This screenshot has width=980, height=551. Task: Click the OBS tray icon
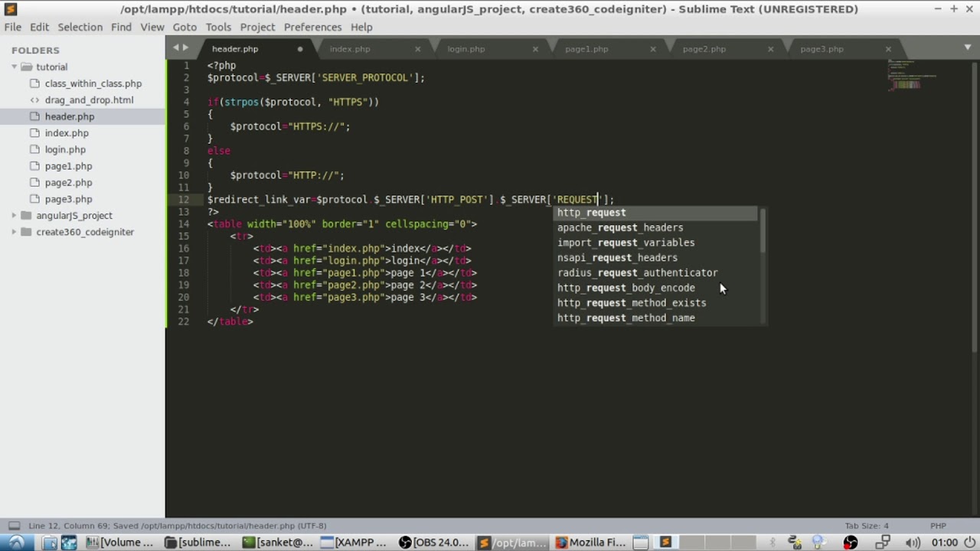click(x=851, y=543)
